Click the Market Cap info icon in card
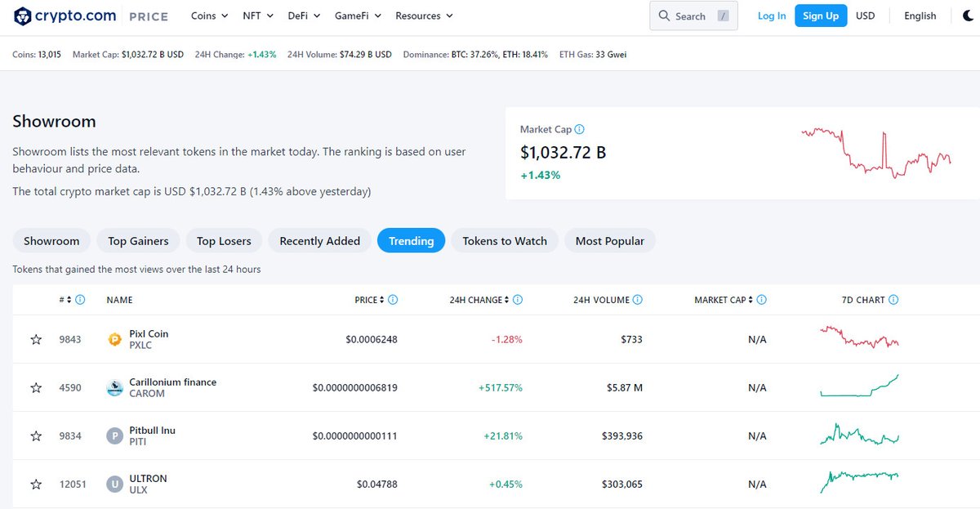Image resolution: width=980 pixels, height=509 pixels. [580, 129]
